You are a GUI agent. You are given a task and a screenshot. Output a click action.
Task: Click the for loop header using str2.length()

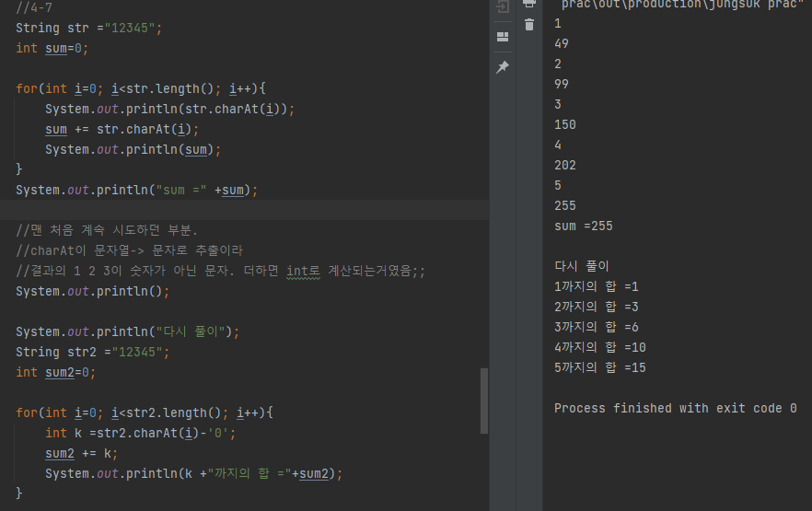tap(144, 412)
